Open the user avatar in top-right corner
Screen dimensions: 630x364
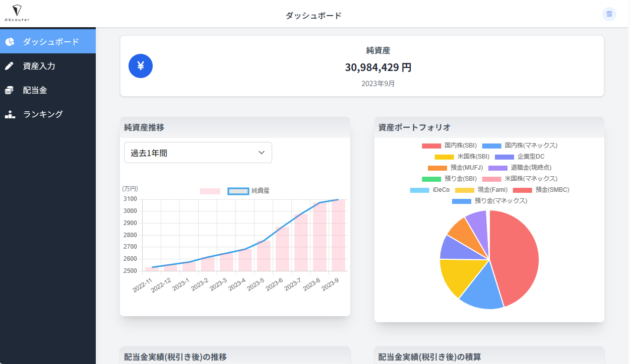tap(609, 14)
